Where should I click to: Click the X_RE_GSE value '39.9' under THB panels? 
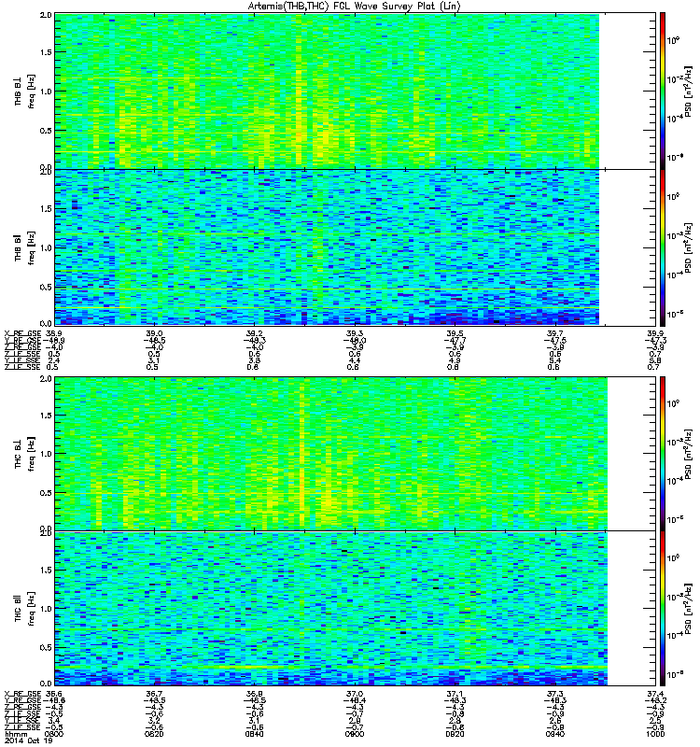(x=655, y=333)
